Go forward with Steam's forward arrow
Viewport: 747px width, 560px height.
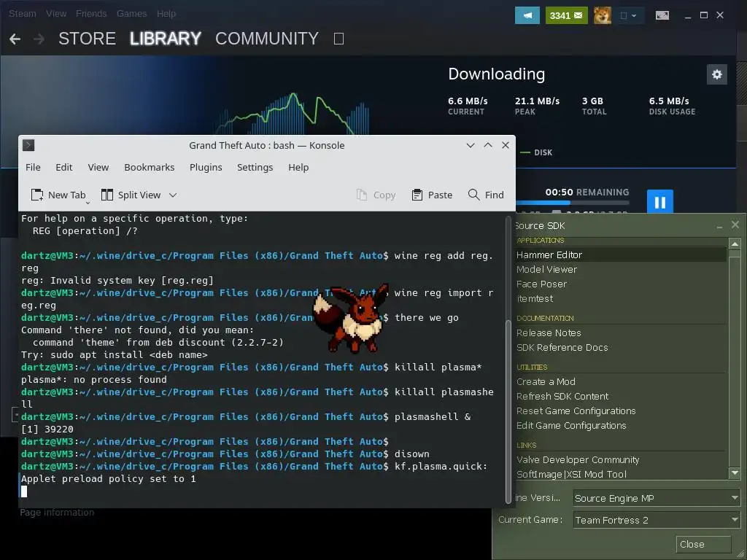pos(39,39)
